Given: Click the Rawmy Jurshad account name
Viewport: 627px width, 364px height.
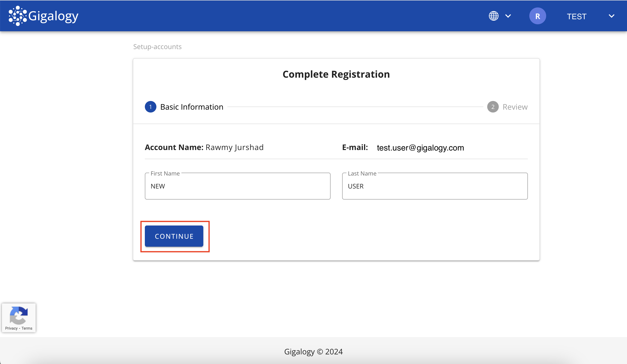Looking at the screenshot, I should 234,147.
